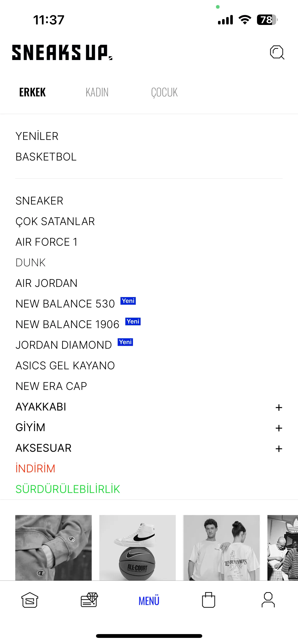The height and width of the screenshot is (644, 298).
Task: Open the Nike basketball shoe thumbnail
Action: click(x=138, y=548)
